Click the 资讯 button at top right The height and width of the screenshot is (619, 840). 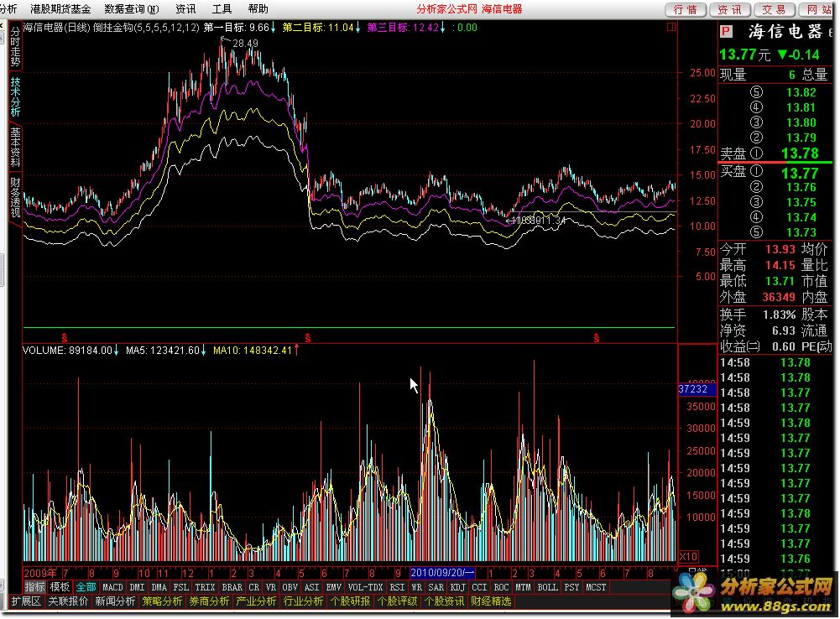(729, 9)
